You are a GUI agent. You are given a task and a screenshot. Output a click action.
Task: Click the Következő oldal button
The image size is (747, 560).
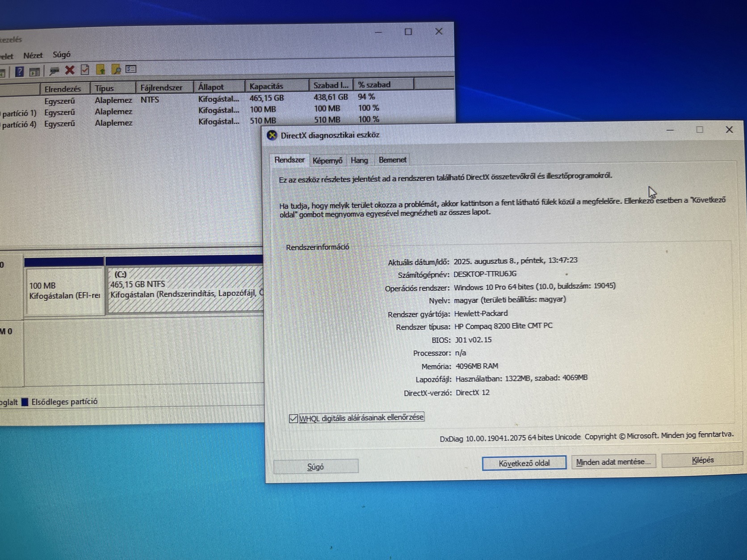(x=524, y=463)
